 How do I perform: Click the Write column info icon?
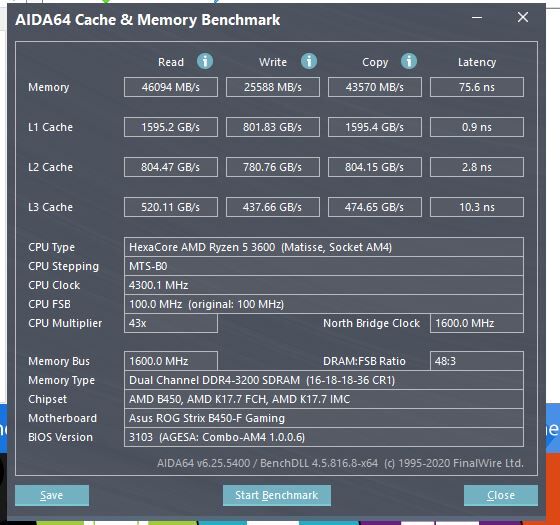[x=309, y=61]
